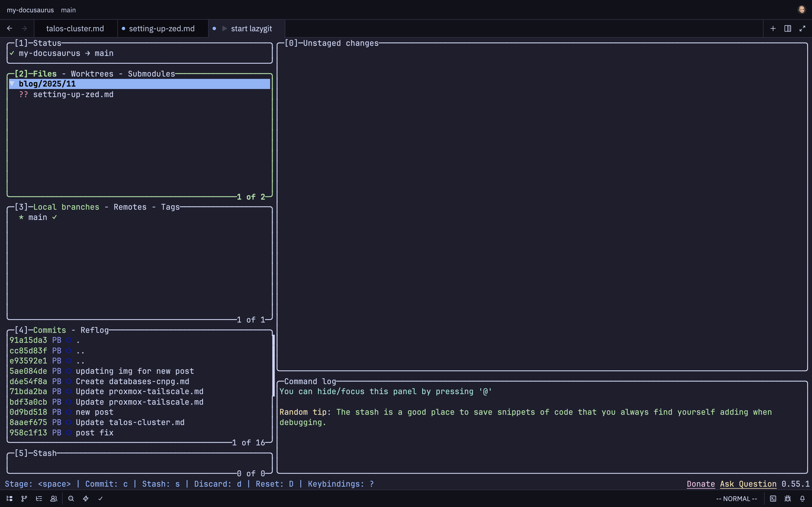This screenshot has height=507, width=812.
Task: Click the lightning bolt icon in status bar
Action: (x=85, y=499)
